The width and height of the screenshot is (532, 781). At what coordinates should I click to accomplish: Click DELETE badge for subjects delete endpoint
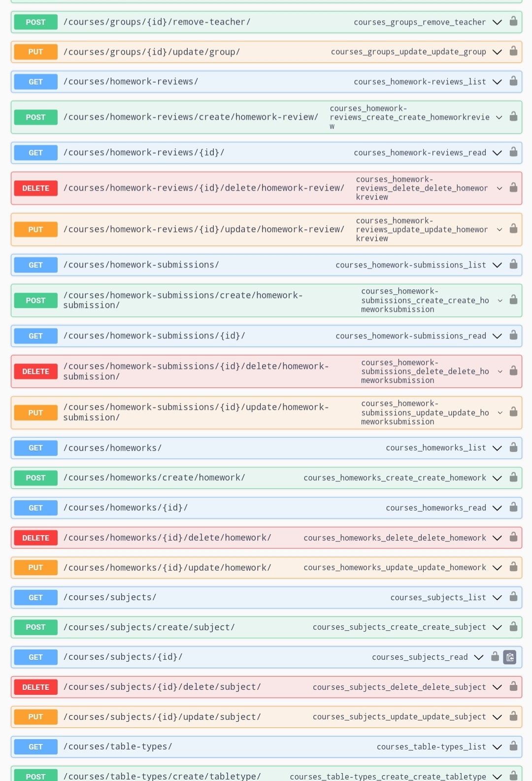(35, 687)
